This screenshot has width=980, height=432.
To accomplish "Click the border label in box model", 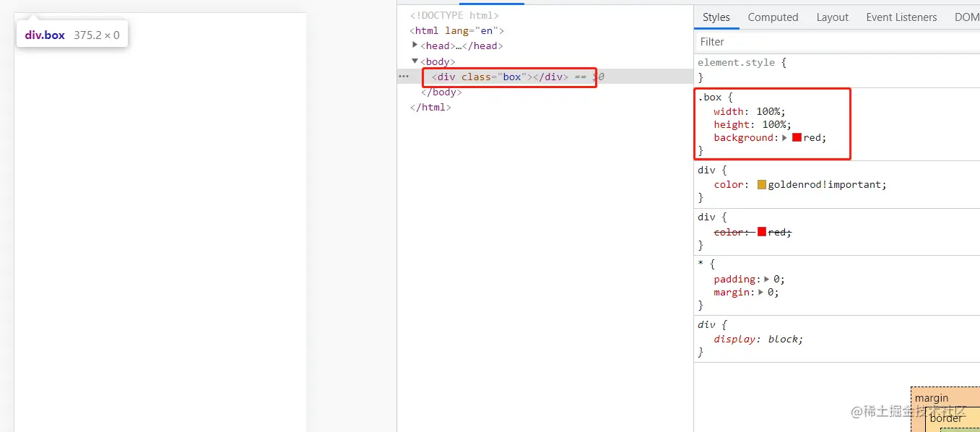I will 946,418.
